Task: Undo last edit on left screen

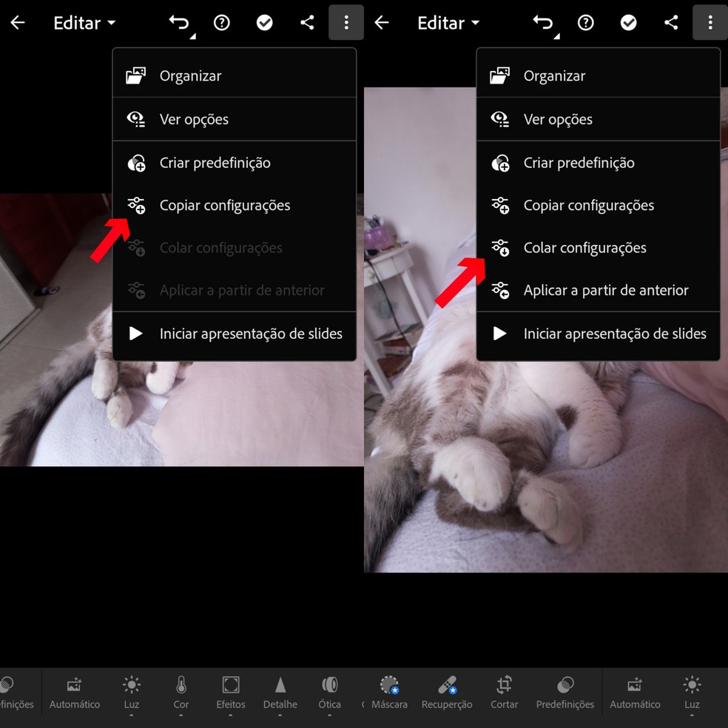Action: (180, 23)
